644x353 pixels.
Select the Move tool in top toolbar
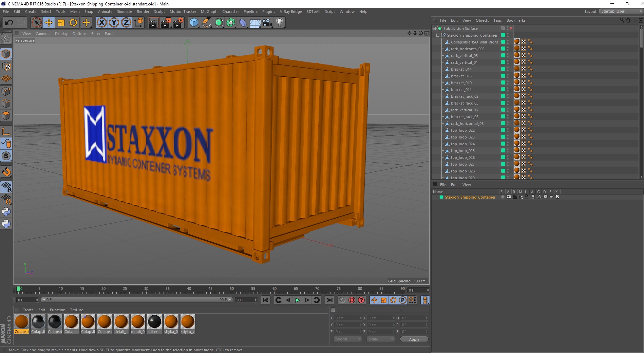point(49,23)
